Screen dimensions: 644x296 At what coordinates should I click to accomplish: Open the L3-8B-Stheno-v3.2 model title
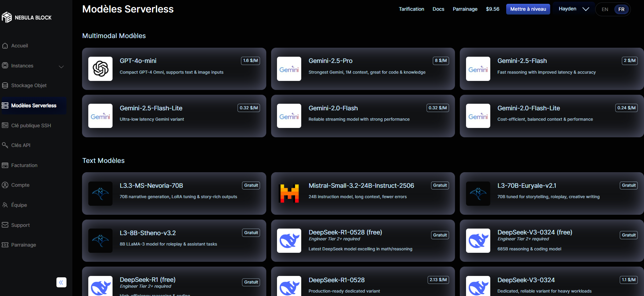(148, 233)
